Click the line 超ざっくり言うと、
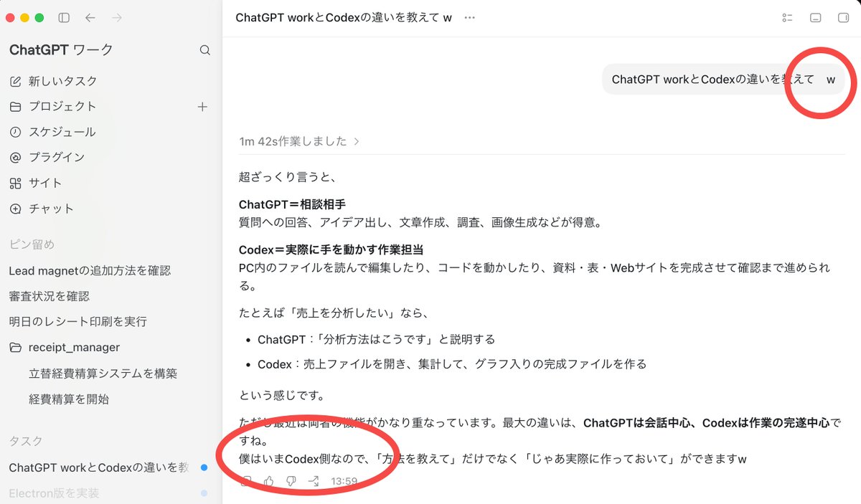The height and width of the screenshot is (504, 861). (x=288, y=176)
